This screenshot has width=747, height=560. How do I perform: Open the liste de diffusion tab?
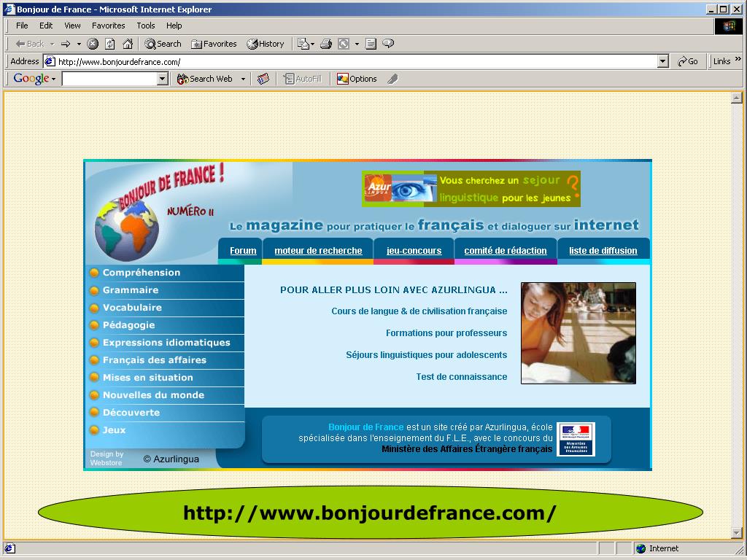click(x=603, y=251)
